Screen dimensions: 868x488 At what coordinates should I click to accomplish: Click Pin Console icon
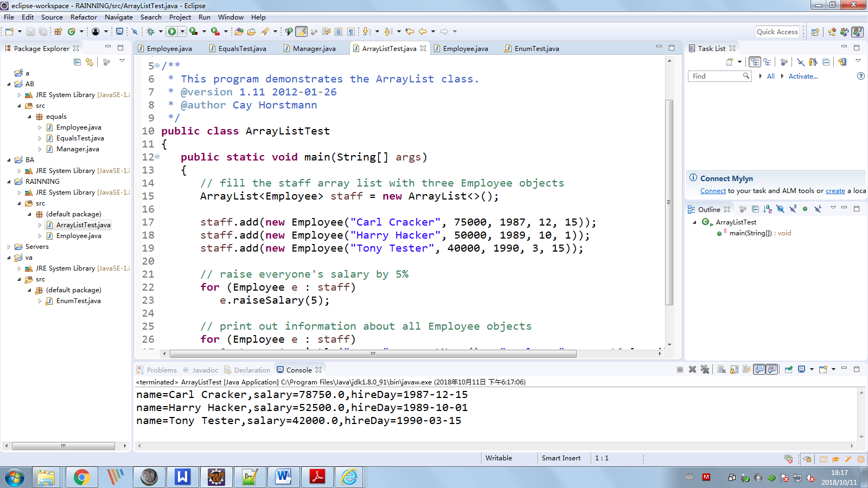(789, 369)
